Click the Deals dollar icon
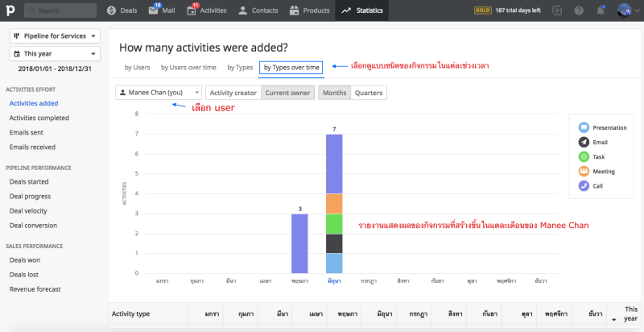Image resolution: width=644 pixels, height=332 pixels. pos(111,10)
